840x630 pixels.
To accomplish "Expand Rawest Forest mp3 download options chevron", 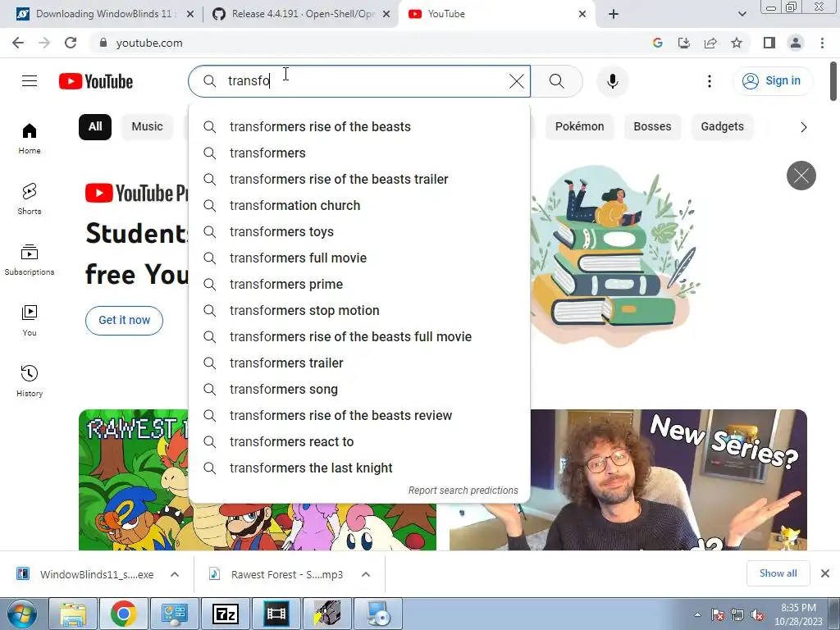I will click(x=366, y=574).
